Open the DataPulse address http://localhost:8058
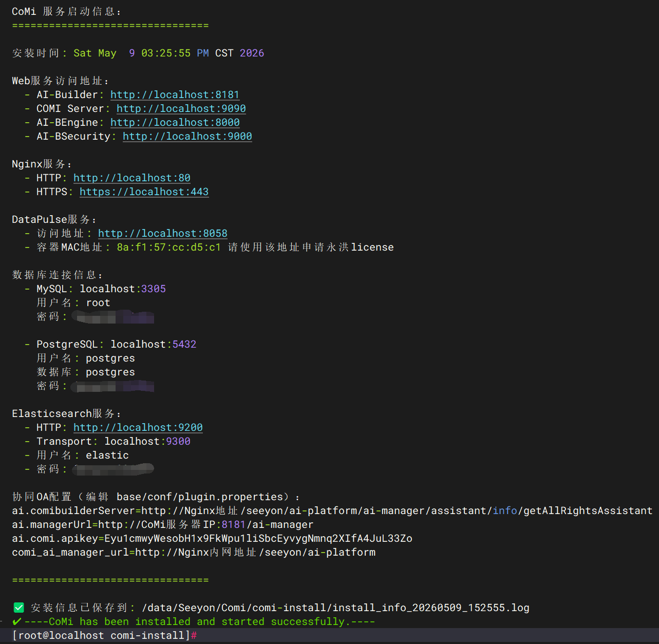Viewport: 659px width, 644px height. [x=163, y=233]
